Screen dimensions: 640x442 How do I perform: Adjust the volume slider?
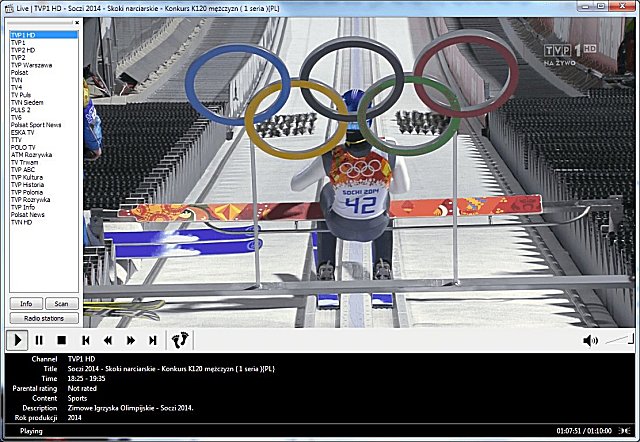pos(619,338)
